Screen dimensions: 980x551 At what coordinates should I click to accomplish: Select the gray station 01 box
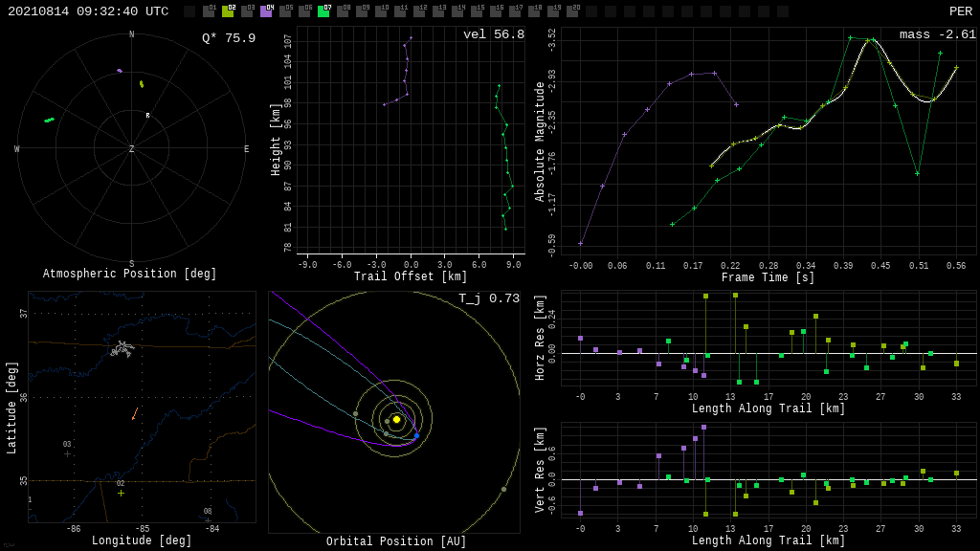pos(209,11)
